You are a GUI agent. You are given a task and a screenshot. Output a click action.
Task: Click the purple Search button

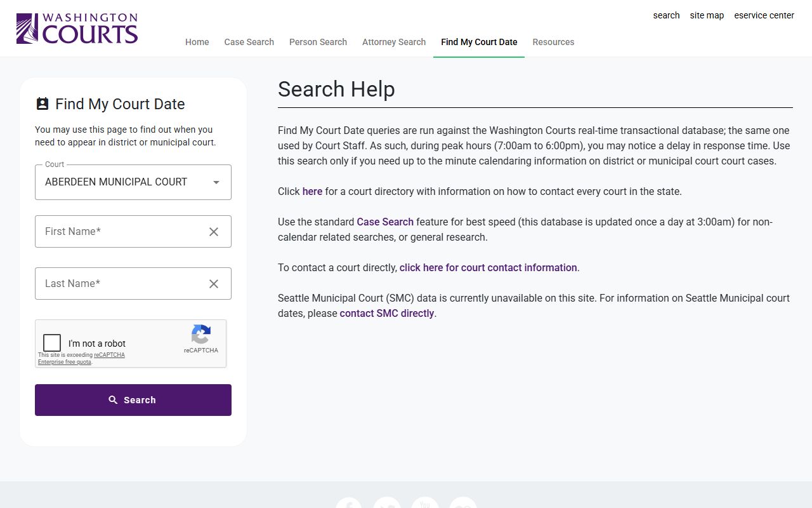[133, 400]
